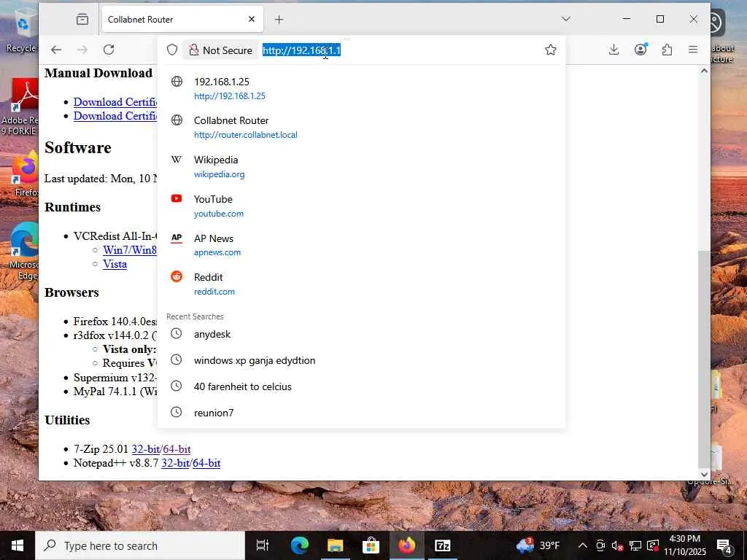
Task: Click the muted volume tray icon
Action: coord(617,545)
